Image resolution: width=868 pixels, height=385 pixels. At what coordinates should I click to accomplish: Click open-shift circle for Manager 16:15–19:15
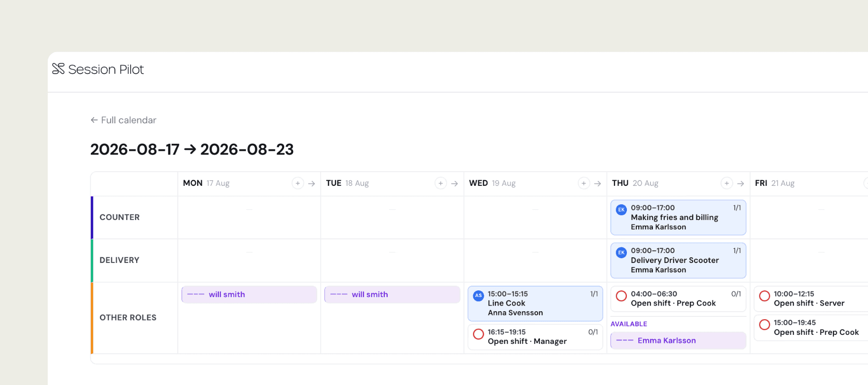[x=478, y=334]
